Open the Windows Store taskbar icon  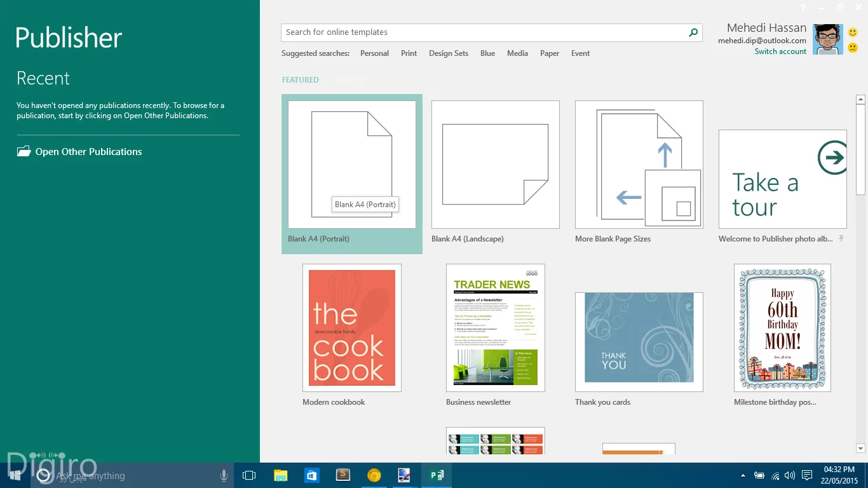click(311, 475)
